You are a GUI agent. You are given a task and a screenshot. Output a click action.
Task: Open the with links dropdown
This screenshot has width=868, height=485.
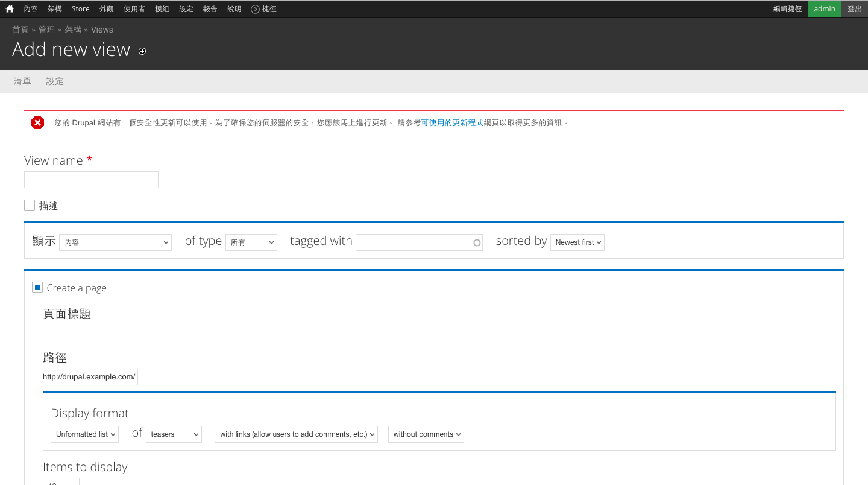[x=296, y=434]
